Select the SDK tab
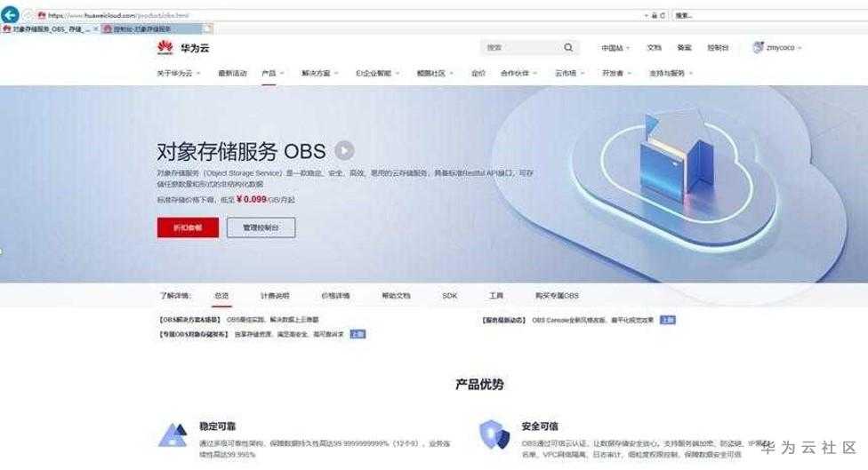 coord(449,296)
